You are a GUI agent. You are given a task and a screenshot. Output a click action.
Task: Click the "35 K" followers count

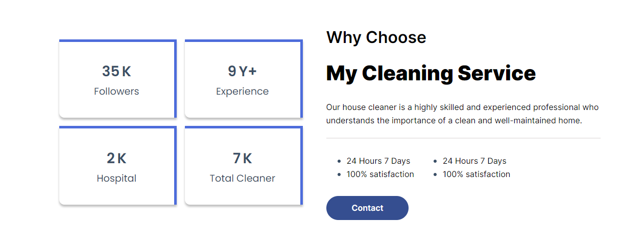pyautogui.click(x=116, y=72)
